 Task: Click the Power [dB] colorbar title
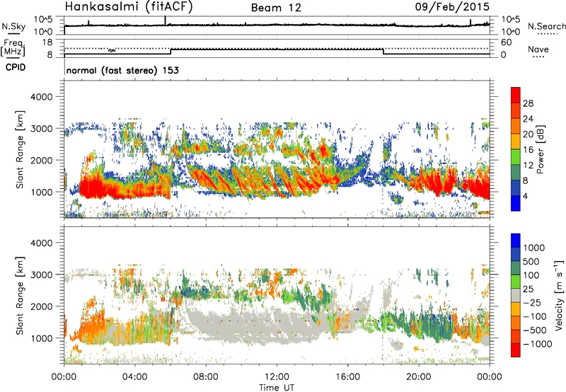pyautogui.click(x=540, y=149)
